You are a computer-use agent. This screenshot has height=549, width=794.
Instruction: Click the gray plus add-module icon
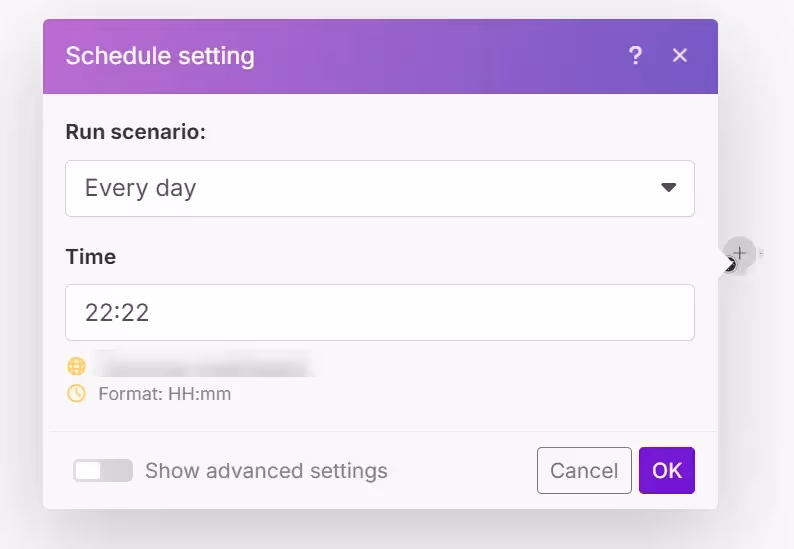(739, 252)
